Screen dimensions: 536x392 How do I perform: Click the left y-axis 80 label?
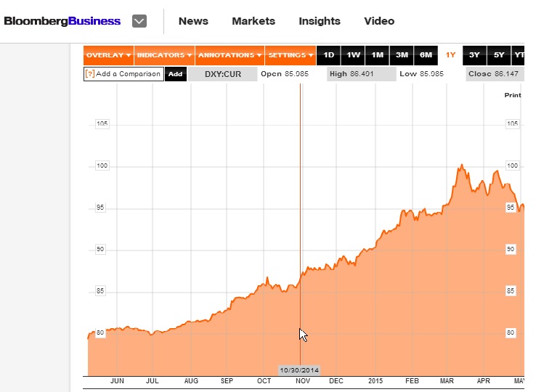pyautogui.click(x=100, y=332)
